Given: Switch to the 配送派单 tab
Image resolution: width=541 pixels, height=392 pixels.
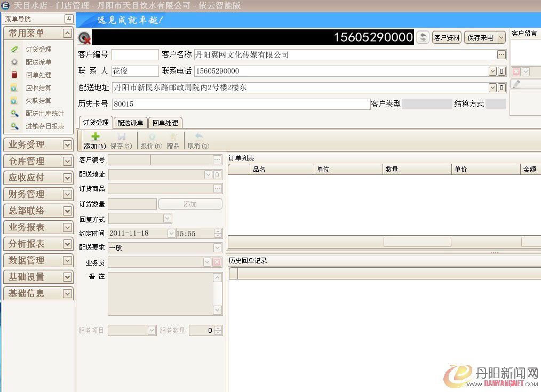Looking at the screenshot, I should [x=130, y=123].
